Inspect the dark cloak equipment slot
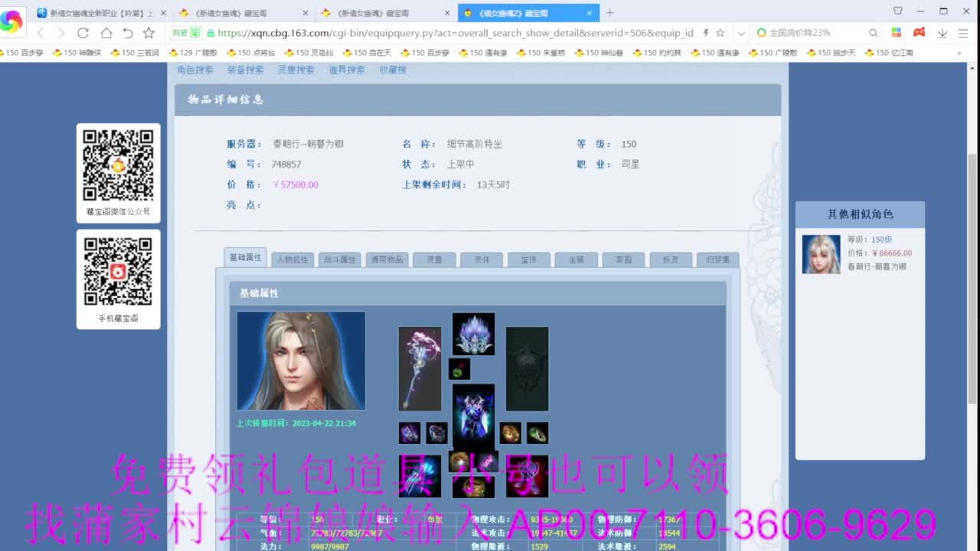Image resolution: width=980 pixels, height=551 pixels. pos(527,369)
